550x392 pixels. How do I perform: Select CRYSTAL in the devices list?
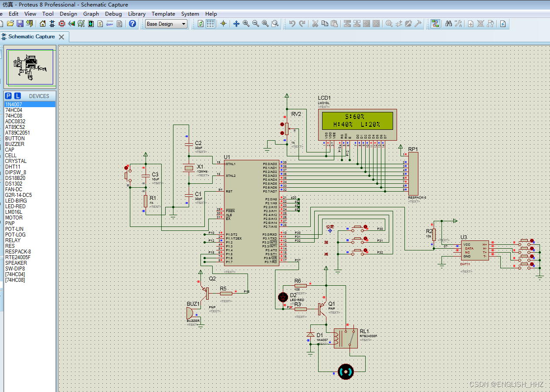pos(30,161)
